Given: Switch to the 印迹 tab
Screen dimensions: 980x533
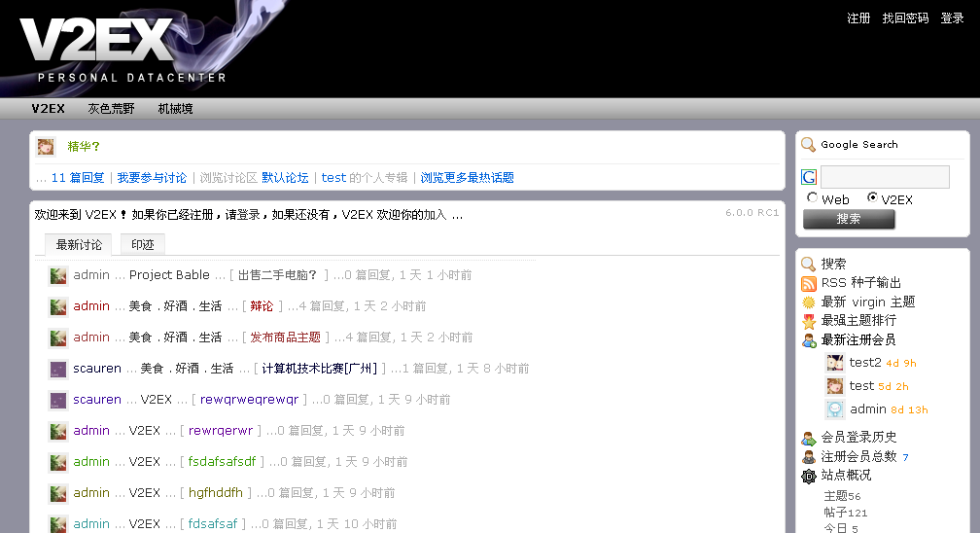Looking at the screenshot, I should tap(143, 244).
